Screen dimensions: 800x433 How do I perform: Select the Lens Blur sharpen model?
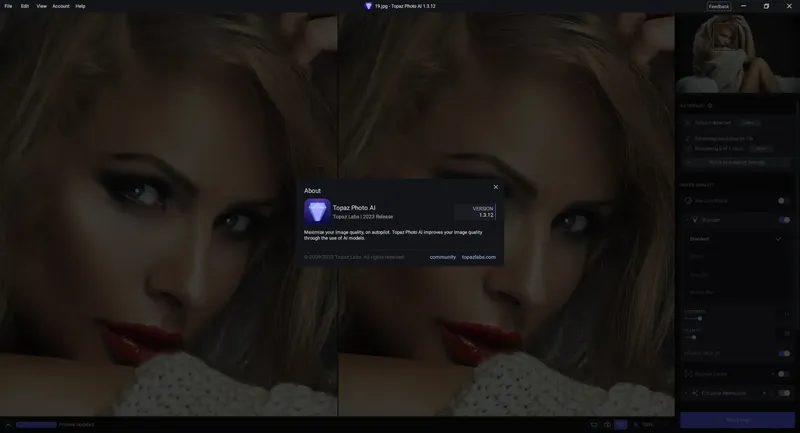735,275
